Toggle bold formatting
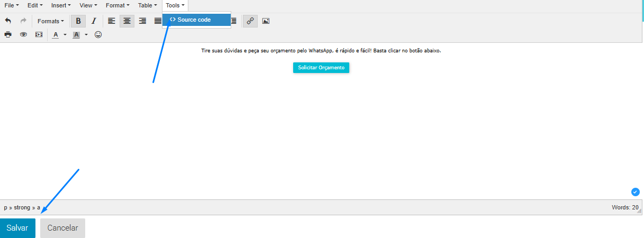This screenshot has width=644, height=238. [78, 21]
